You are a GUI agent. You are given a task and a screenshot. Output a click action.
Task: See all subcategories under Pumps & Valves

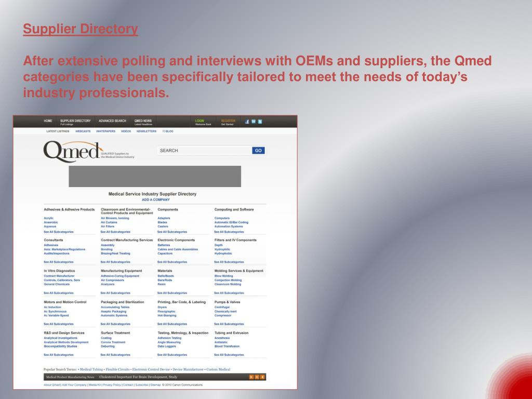pyautogui.click(x=229, y=324)
